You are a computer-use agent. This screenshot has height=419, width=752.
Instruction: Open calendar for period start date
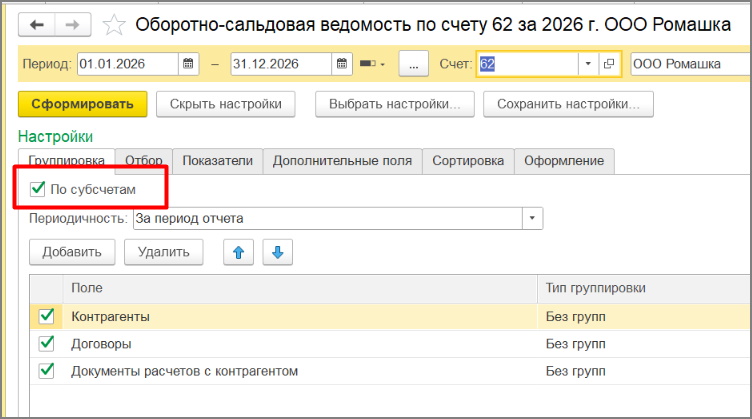point(188,64)
